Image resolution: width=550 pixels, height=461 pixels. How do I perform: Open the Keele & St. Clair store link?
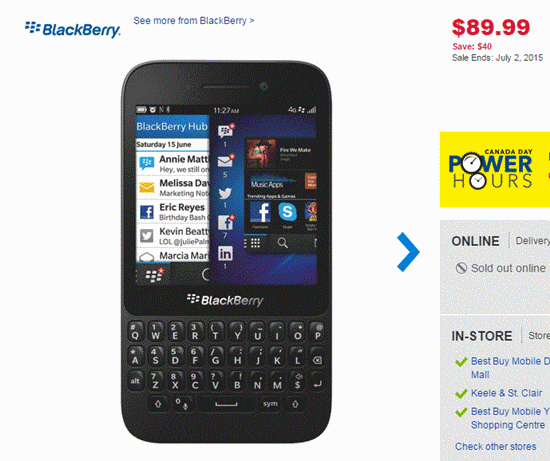pos(506,393)
